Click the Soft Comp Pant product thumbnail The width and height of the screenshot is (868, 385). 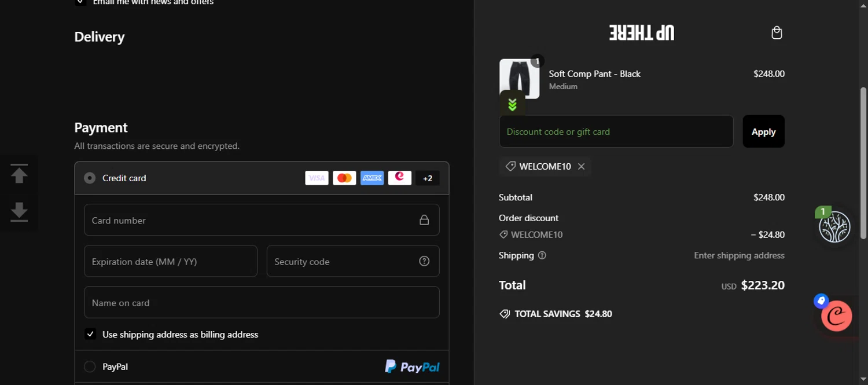point(519,79)
